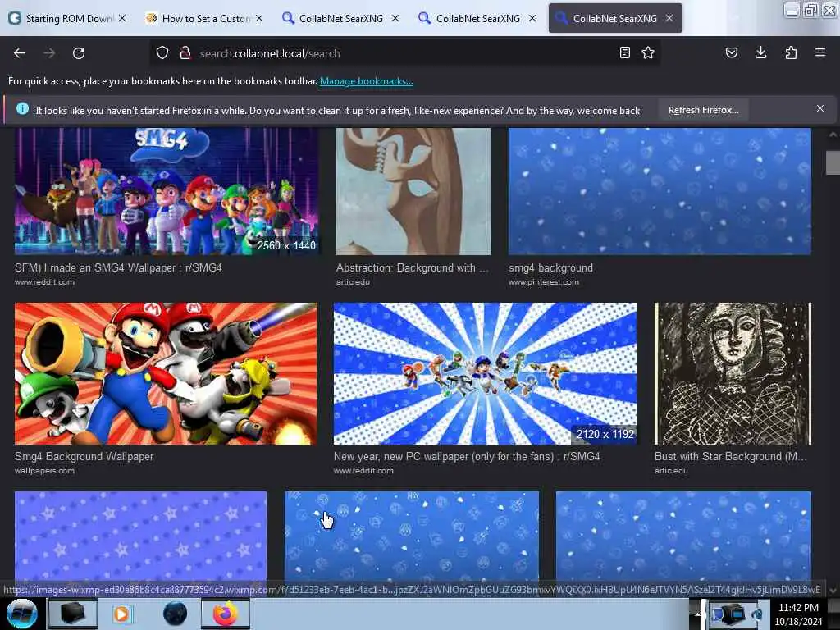Click 'Abstraction: Background with ...' title
This screenshot has height=630, width=840.
pos(412,268)
